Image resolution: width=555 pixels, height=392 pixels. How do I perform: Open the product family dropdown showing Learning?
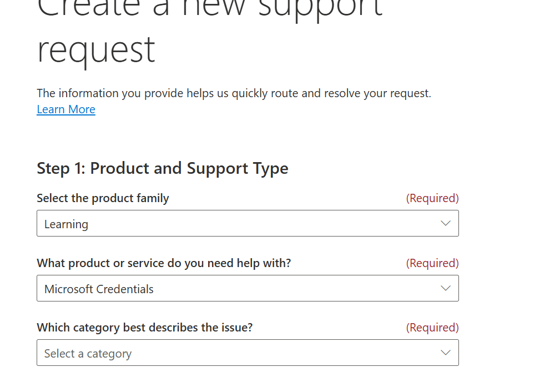tap(248, 223)
